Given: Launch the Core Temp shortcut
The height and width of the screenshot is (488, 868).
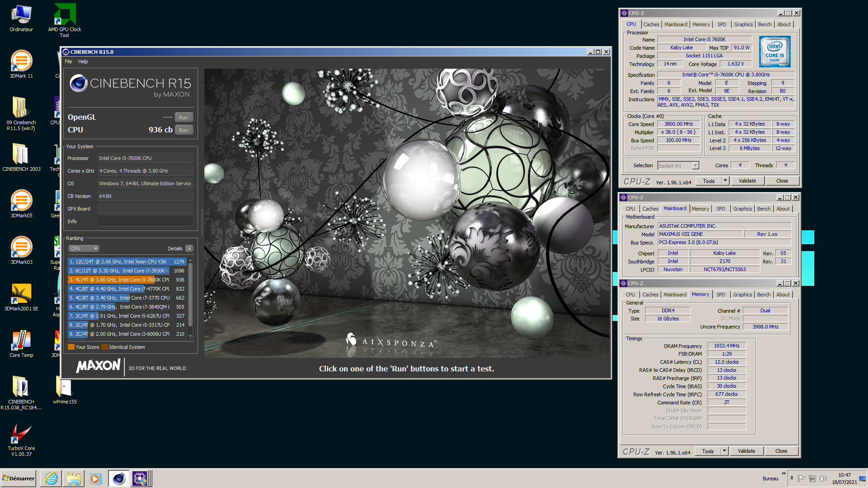Looking at the screenshot, I should pos(21,344).
